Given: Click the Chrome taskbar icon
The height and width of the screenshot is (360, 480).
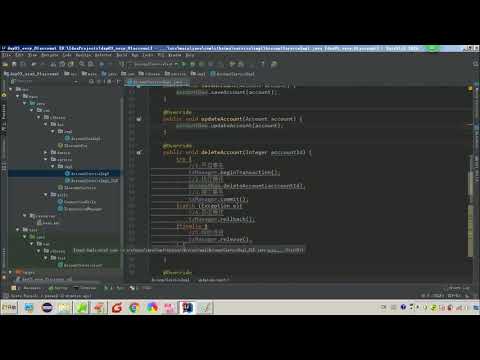Looking at the screenshot, I should 134,307.
